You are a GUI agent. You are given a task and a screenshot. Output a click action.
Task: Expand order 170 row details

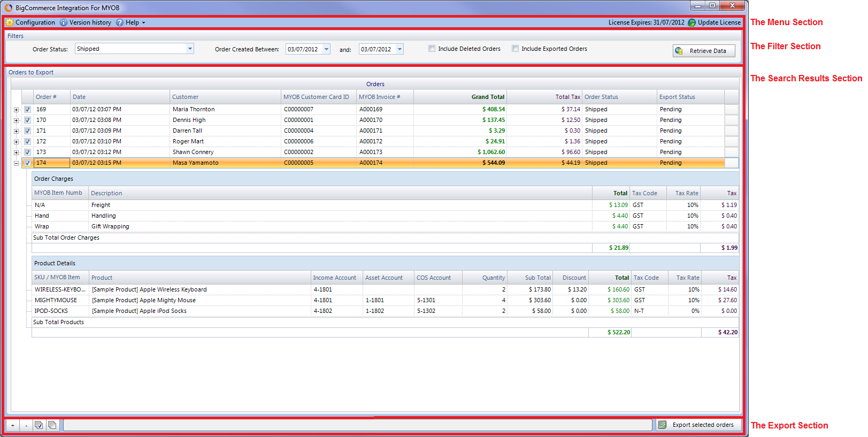[x=16, y=120]
